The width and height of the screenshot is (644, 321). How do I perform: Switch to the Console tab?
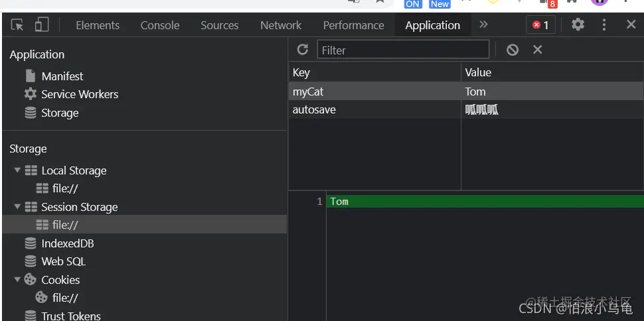160,25
